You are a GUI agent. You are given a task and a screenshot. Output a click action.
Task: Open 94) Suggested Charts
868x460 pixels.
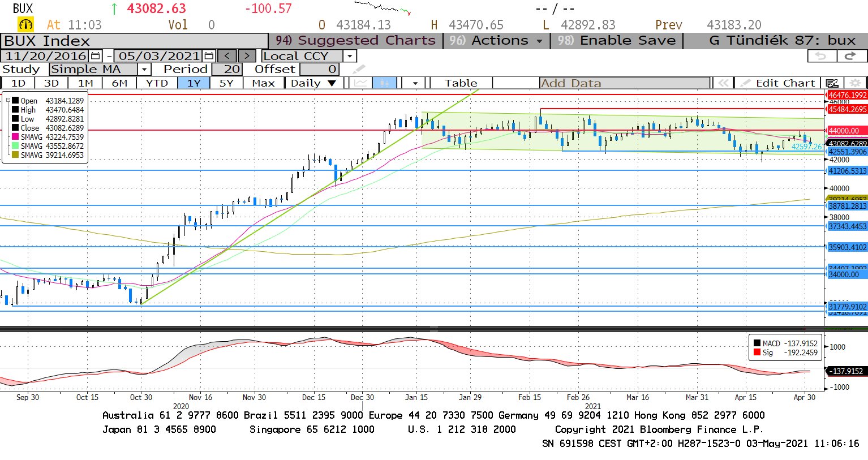pos(355,41)
